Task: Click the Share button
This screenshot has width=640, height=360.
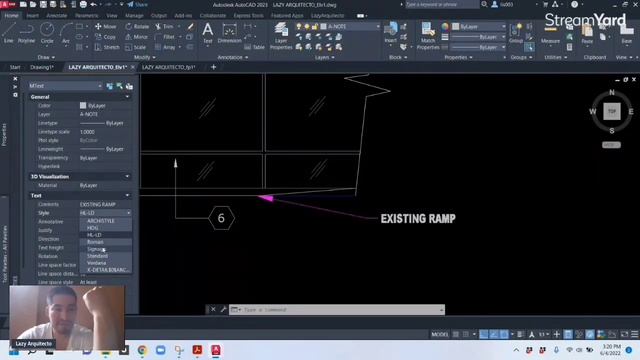Action: (138, 4)
